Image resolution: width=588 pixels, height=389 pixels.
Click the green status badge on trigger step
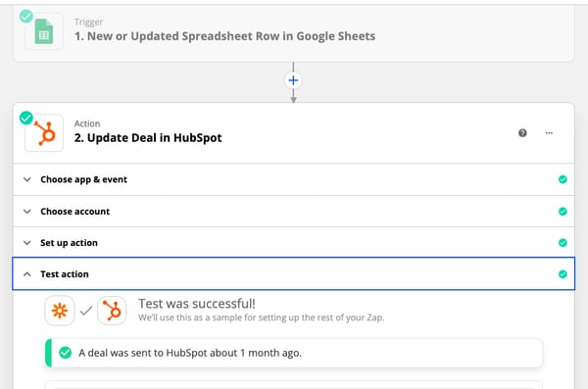click(x=26, y=16)
